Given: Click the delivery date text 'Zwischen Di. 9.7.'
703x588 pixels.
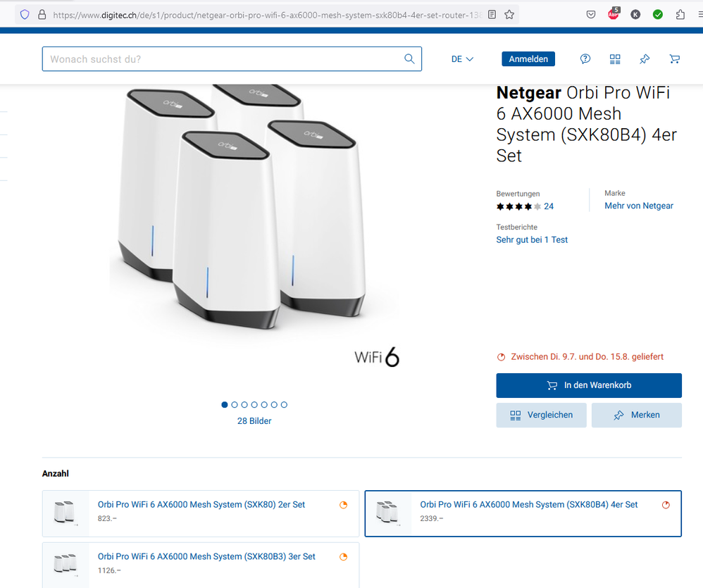Looking at the screenshot, I should click(587, 357).
